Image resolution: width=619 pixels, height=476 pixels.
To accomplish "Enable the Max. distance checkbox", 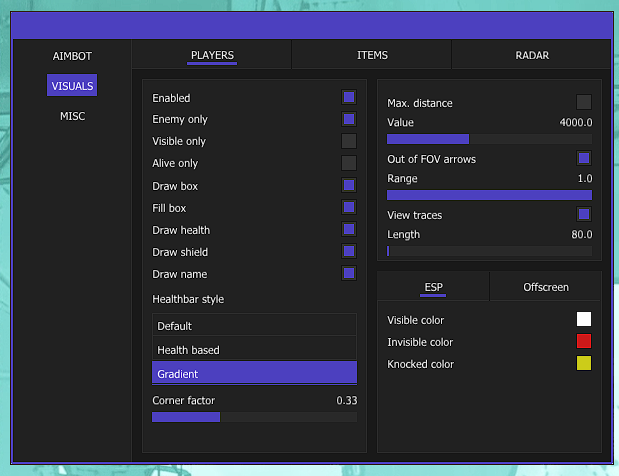I will (584, 102).
